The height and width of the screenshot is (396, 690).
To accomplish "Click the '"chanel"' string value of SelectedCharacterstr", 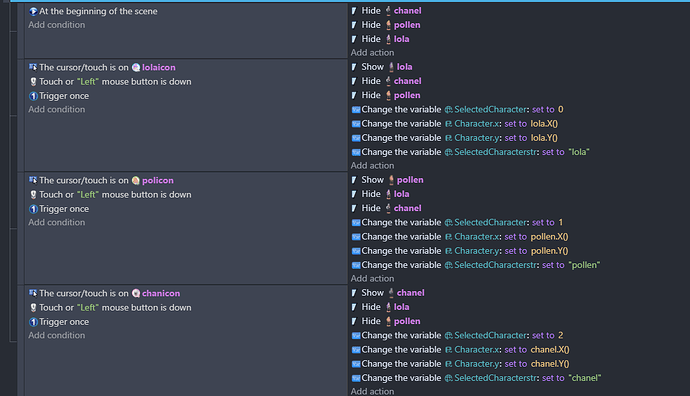I will pyautogui.click(x=584, y=378).
